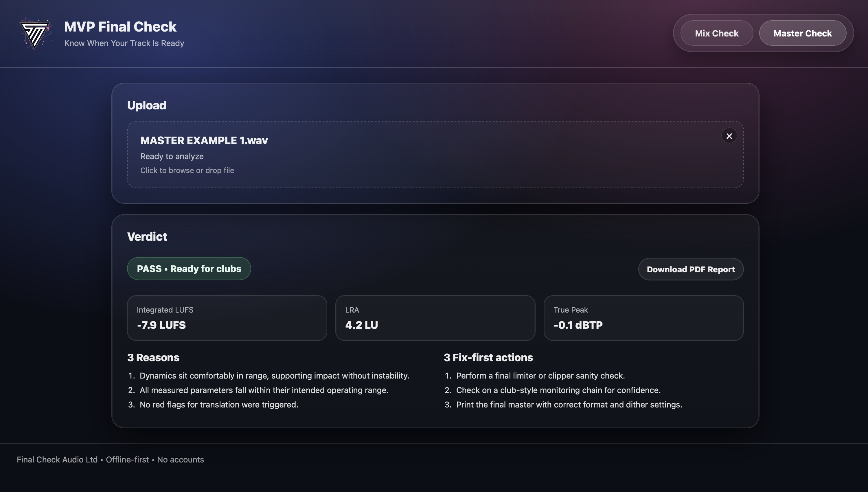Screen dimensions: 868x492
Task: Click the PASS Ready for clubs badge
Action: (189, 269)
